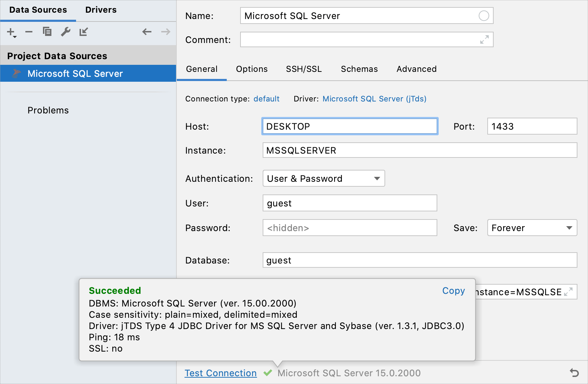588x384 pixels.
Task: Import data sources using the import icon
Action: [84, 32]
